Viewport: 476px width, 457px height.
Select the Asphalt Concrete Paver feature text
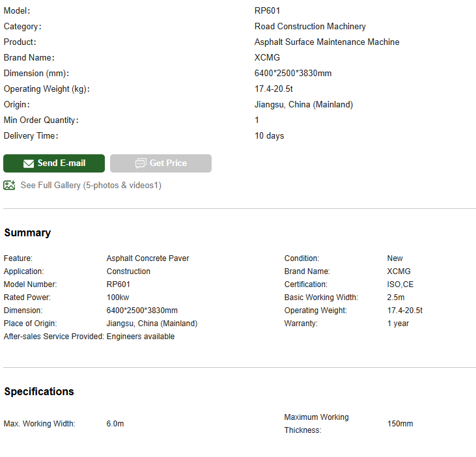tap(148, 258)
